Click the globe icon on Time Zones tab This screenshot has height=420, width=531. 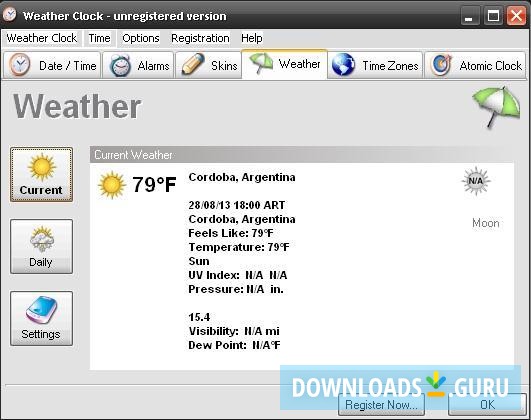(x=343, y=64)
